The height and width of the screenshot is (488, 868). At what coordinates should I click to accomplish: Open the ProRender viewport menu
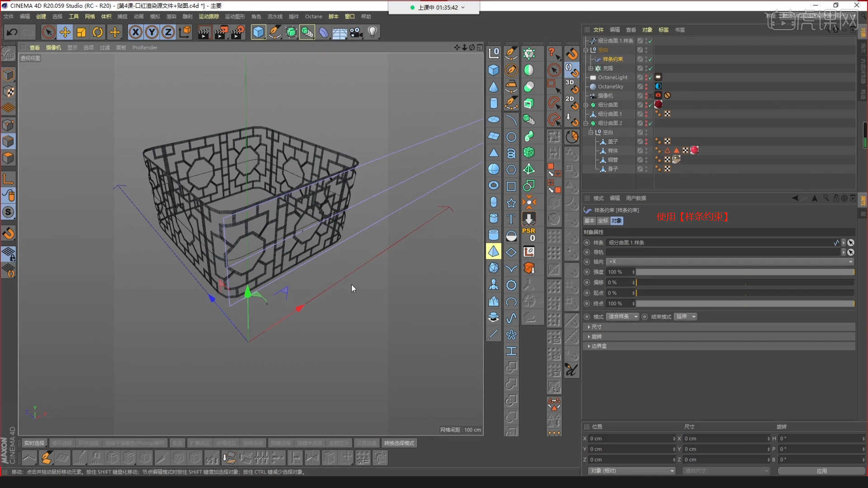click(x=145, y=47)
